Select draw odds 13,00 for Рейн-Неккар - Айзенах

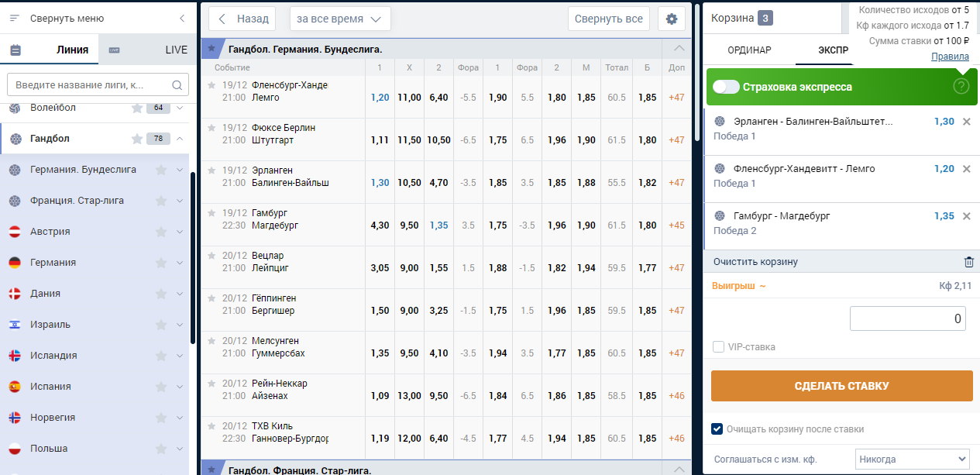click(409, 396)
